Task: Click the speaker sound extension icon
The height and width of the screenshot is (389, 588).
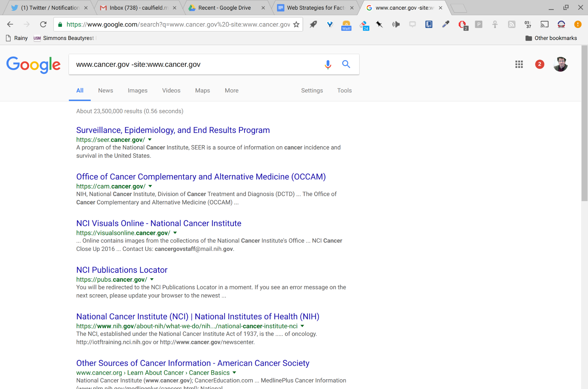Action: point(396,24)
